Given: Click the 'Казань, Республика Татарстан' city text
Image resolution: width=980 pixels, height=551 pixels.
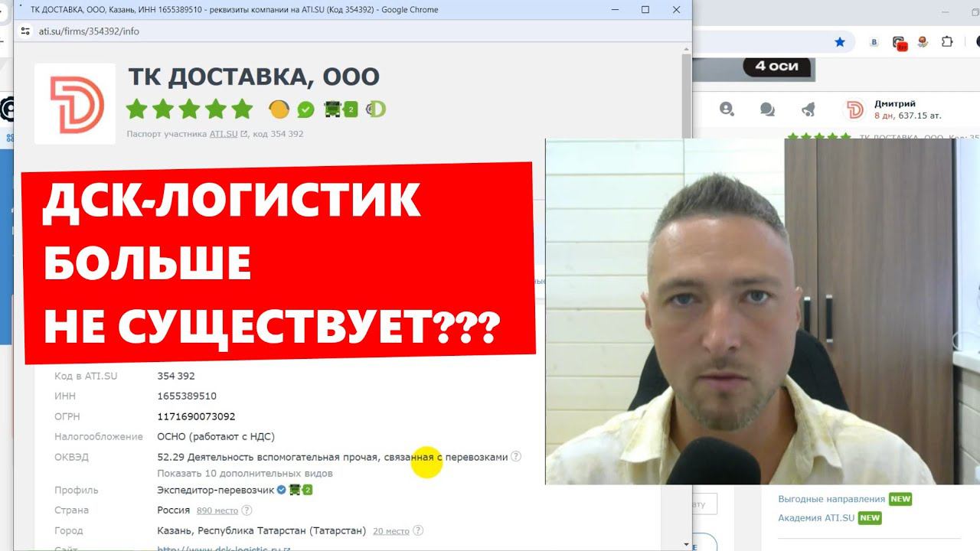Looking at the screenshot, I should click(262, 530).
